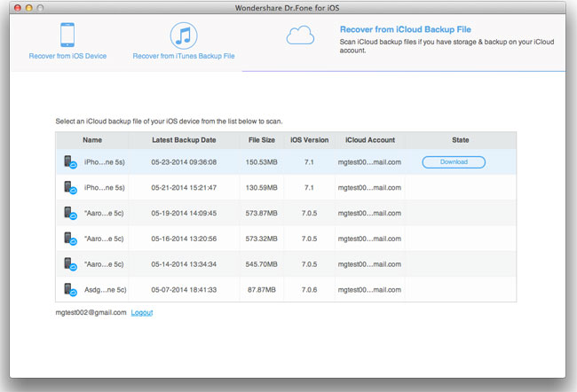Image resolution: width=577 pixels, height=392 pixels.
Task: Click device icon of 05-14-2014 backup row
Action: click(x=69, y=264)
